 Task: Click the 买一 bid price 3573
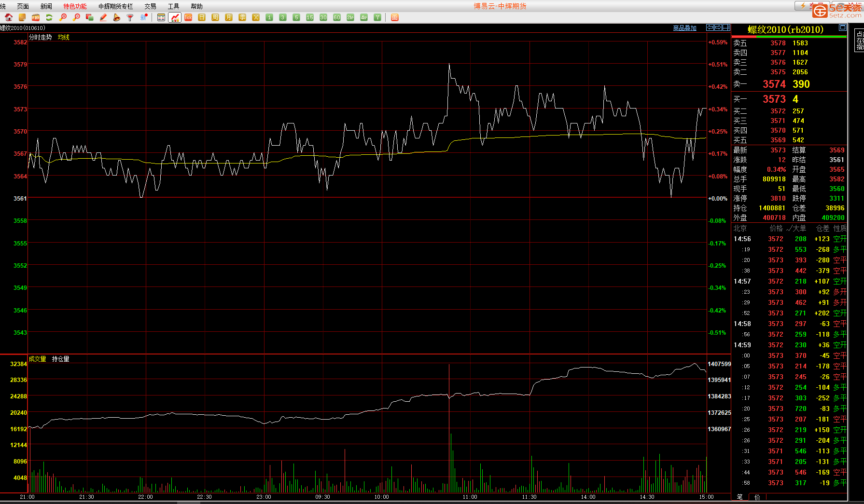click(x=774, y=99)
